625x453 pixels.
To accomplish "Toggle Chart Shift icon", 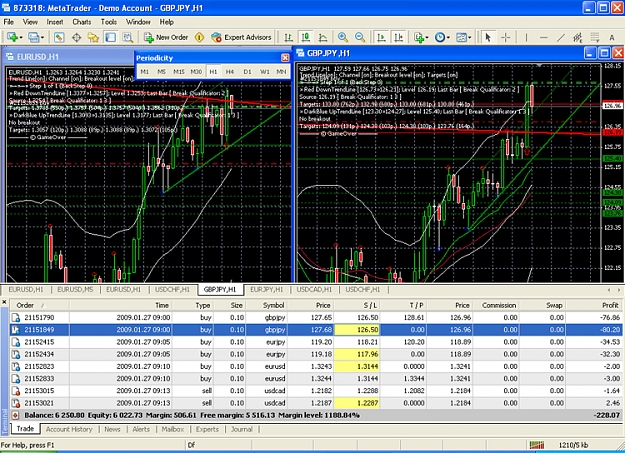I will (399, 37).
